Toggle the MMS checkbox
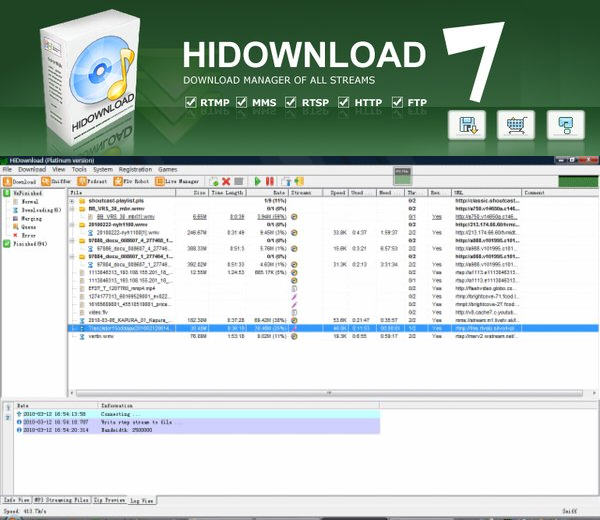This screenshot has width=600, height=520. [241, 102]
